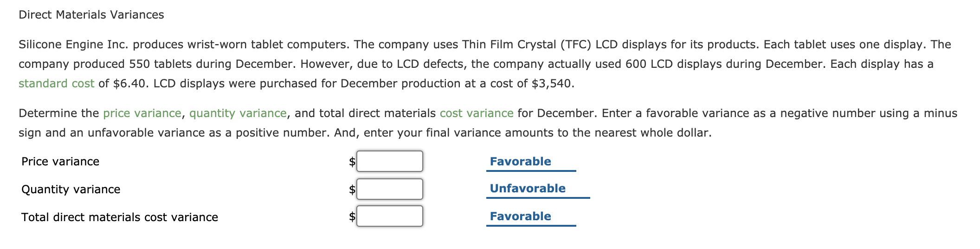Click the 'Price variance' row label
This screenshot has height=249, width=980.
pyautogui.click(x=60, y=162)
